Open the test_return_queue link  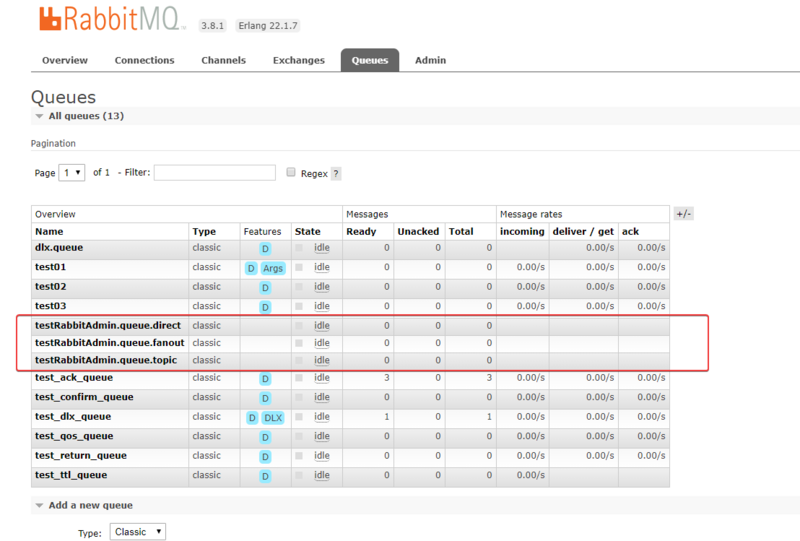click(81, 455)
